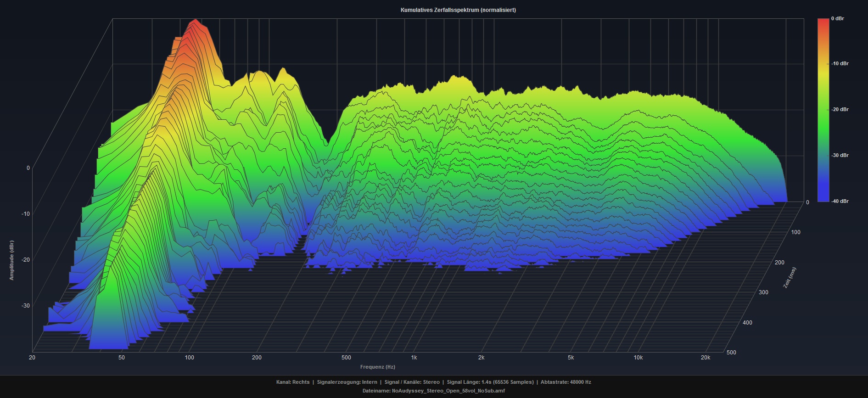Select the 0 dBr color legend label
This screenshot has width=868, height=398.
(x=837, y=19)
